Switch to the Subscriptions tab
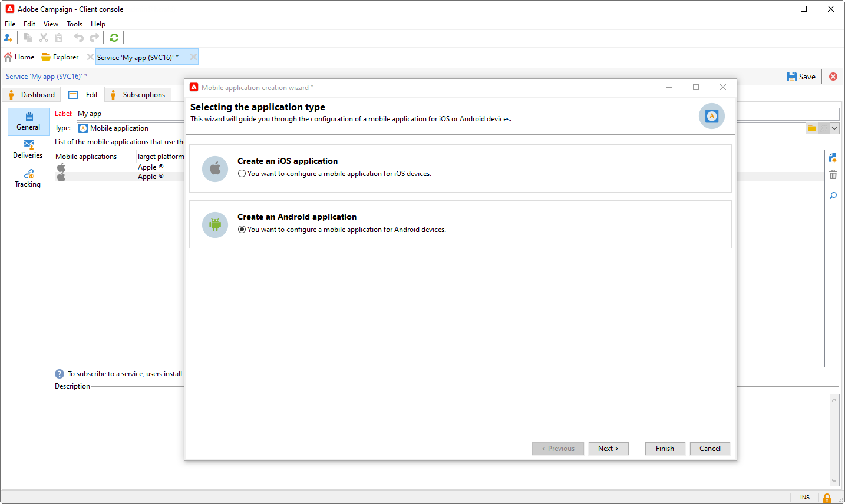Viewport: 845px width, 504px height. [x=138, y=95]
